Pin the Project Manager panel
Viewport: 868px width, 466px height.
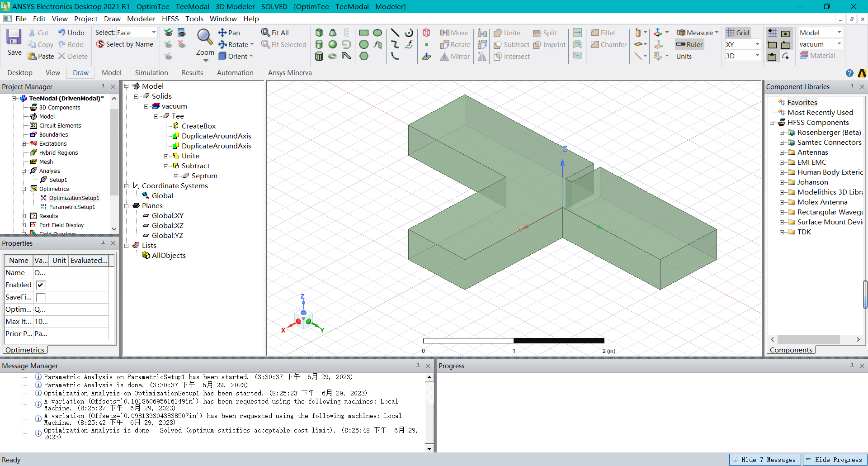tap(103, 86)
